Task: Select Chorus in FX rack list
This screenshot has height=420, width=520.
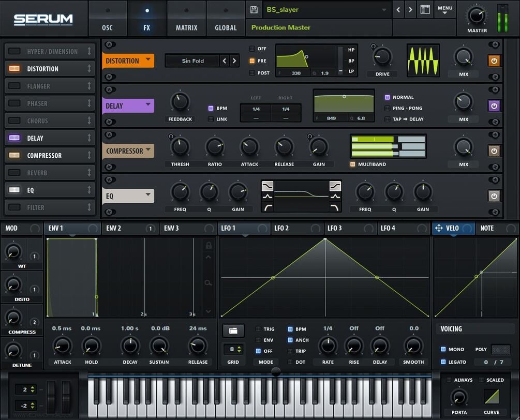Action: 50,121
